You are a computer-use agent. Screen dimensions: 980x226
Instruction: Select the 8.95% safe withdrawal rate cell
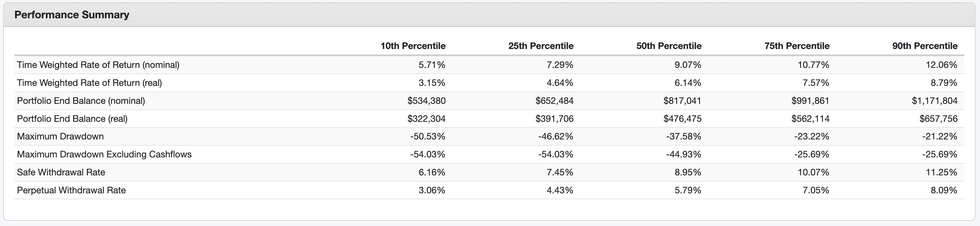pos(687,172)
